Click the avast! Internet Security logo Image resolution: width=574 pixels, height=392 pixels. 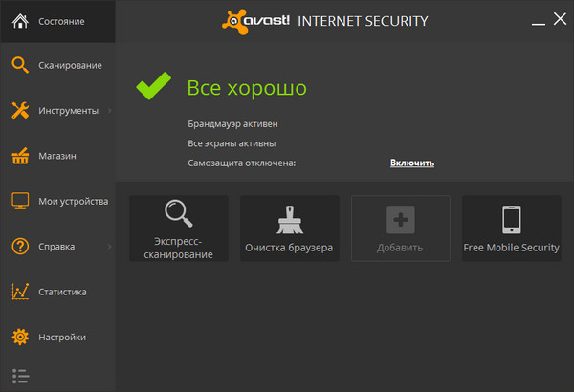click(325, 20)
